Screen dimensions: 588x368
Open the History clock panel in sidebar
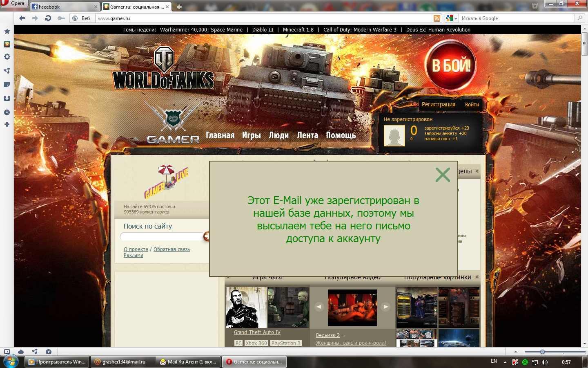7,112
